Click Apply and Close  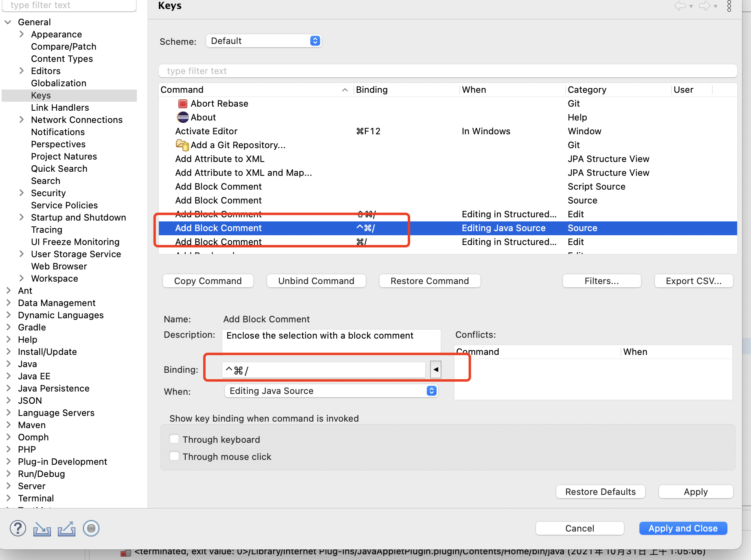(683, 528)
